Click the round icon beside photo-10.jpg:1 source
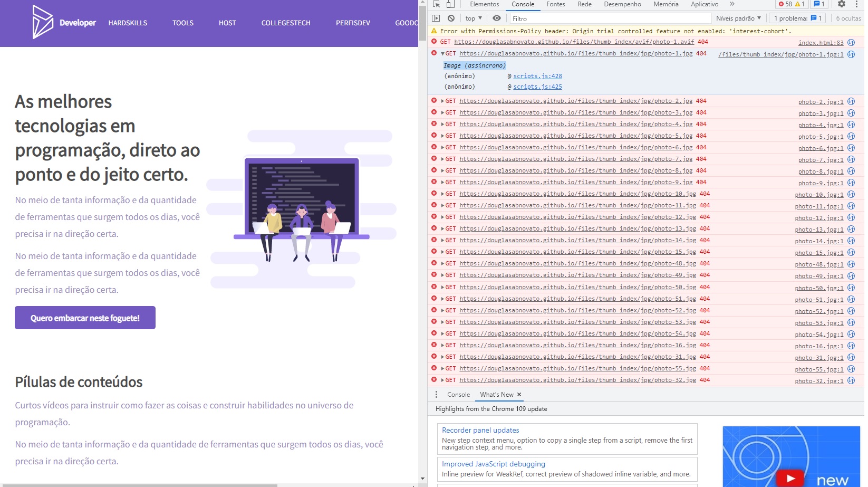 pos(851,194)
